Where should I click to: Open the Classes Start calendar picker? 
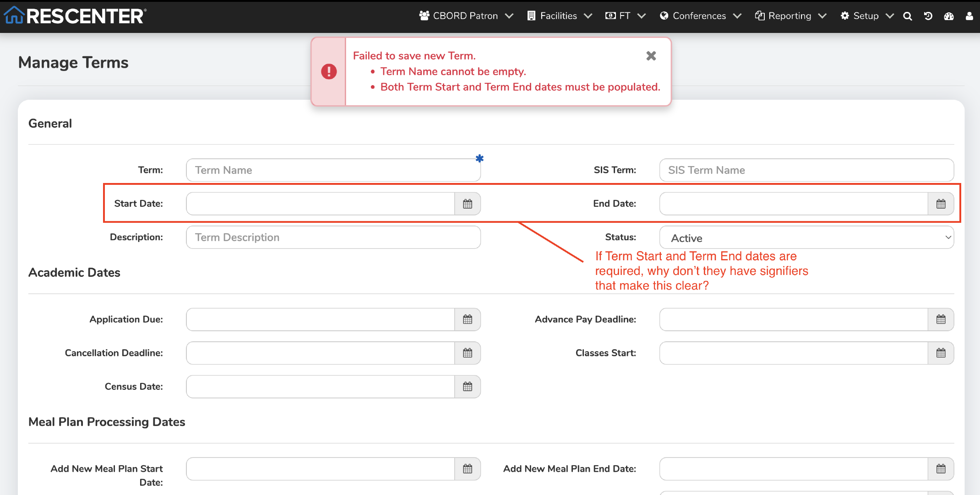tap(941, 353)
